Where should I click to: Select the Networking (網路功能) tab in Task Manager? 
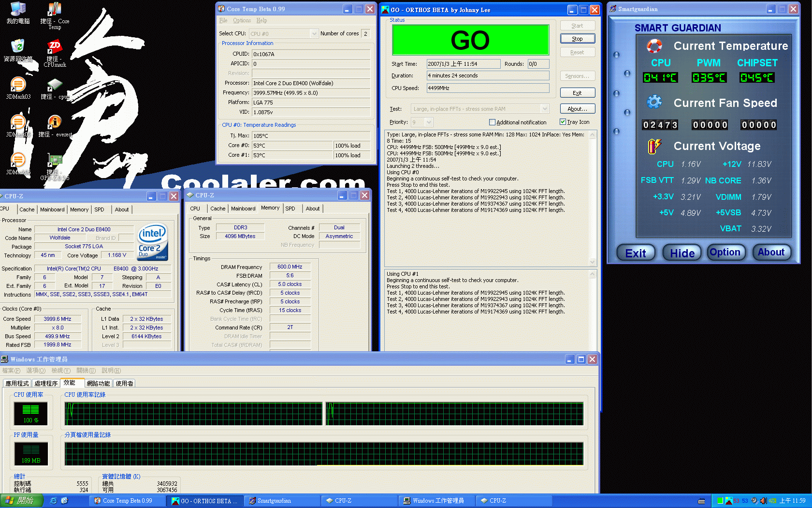pos(98,383)
